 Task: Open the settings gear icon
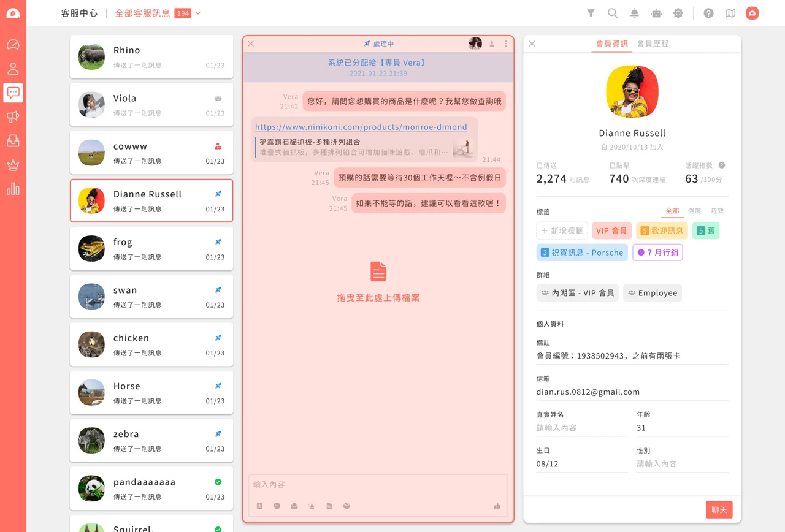[x=678, y=13]
